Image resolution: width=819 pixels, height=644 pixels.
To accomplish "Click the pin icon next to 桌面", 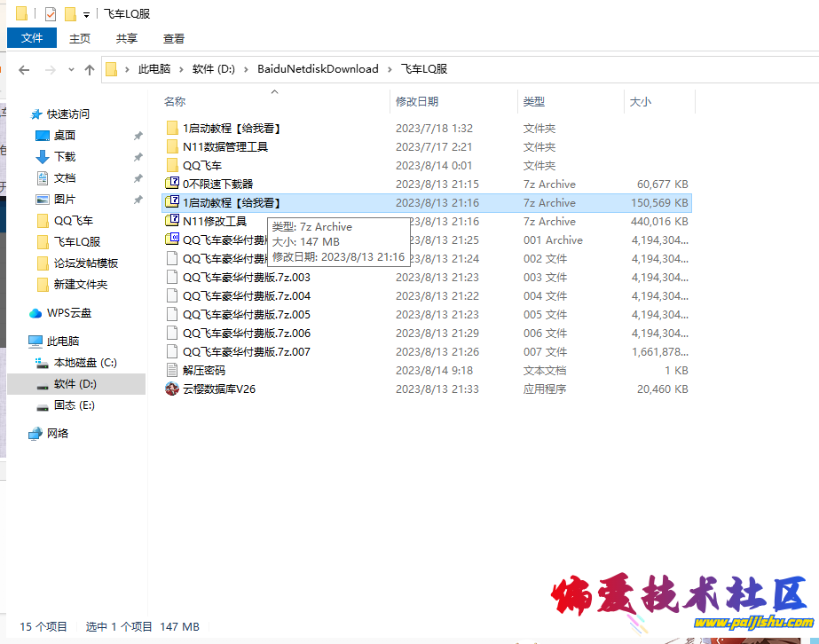I will click(x=138, y=136).
